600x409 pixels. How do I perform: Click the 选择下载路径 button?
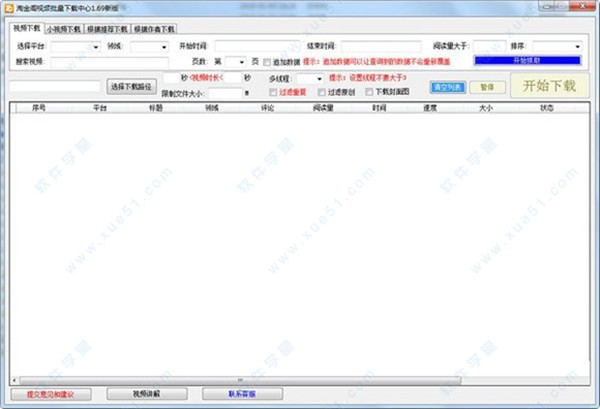131,87
